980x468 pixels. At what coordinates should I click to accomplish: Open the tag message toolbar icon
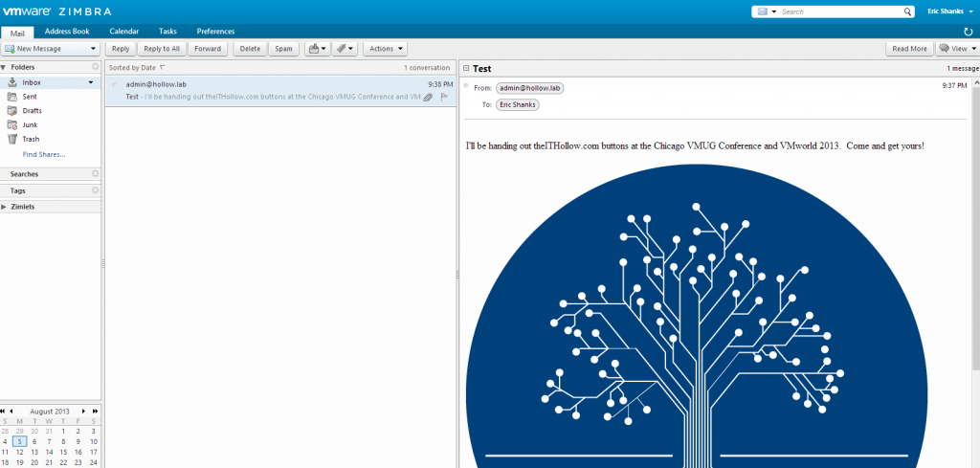pos(345,48)
